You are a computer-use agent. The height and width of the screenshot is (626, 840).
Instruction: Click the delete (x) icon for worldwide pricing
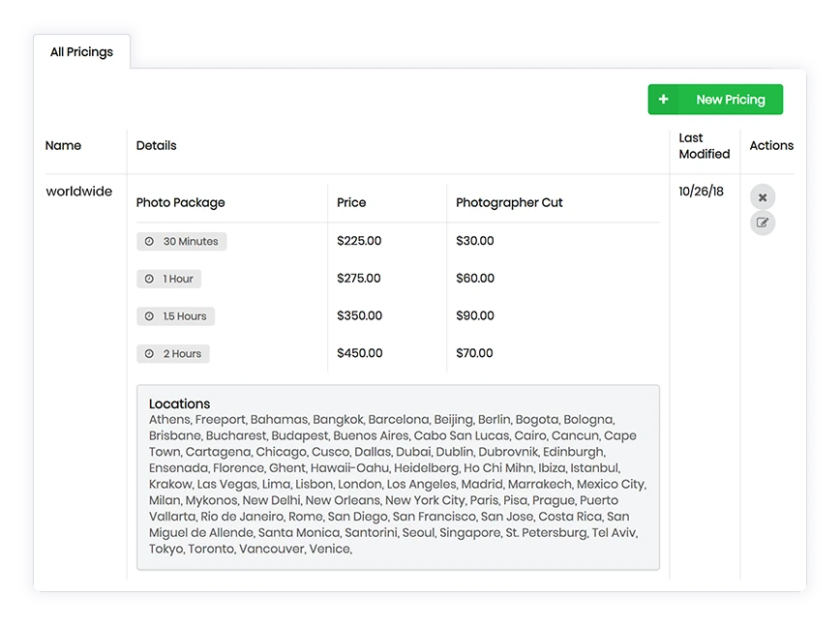(763, 197)
